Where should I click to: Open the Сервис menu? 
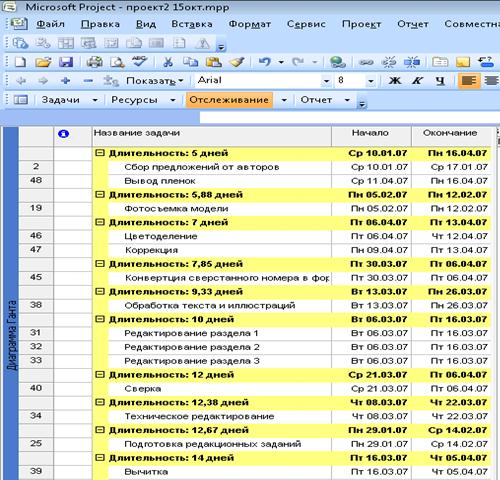(x=306, y=24)
